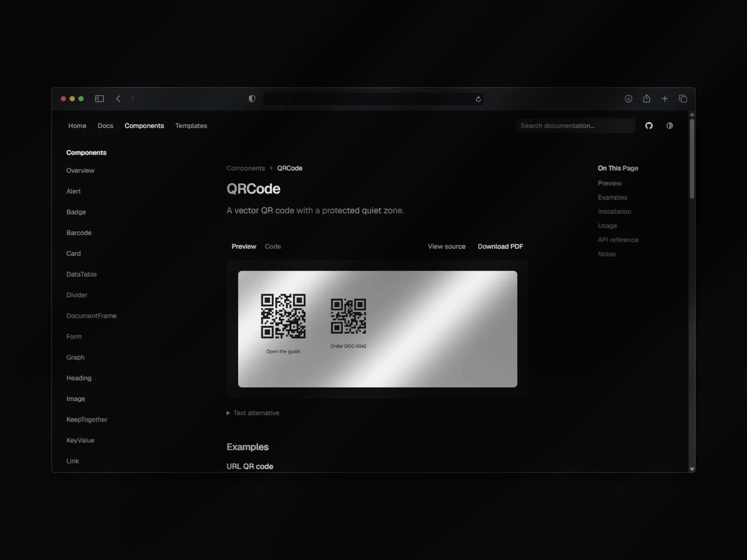The image size is (747, 560).
Task: Open Barcode in the sidebar
Action: (x=79, y=232)
